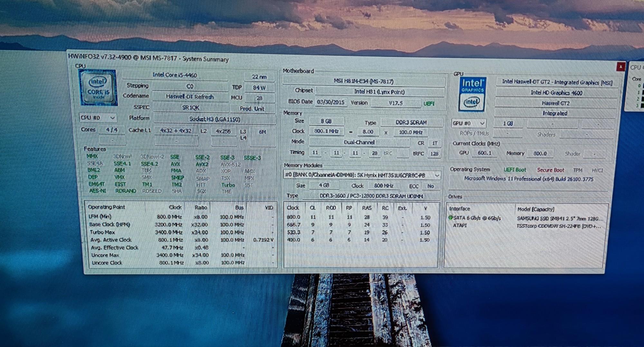644x347 pixels.
Task: Click the Microsoft Windows 11 Professional build text
Action: coord(529,179)
